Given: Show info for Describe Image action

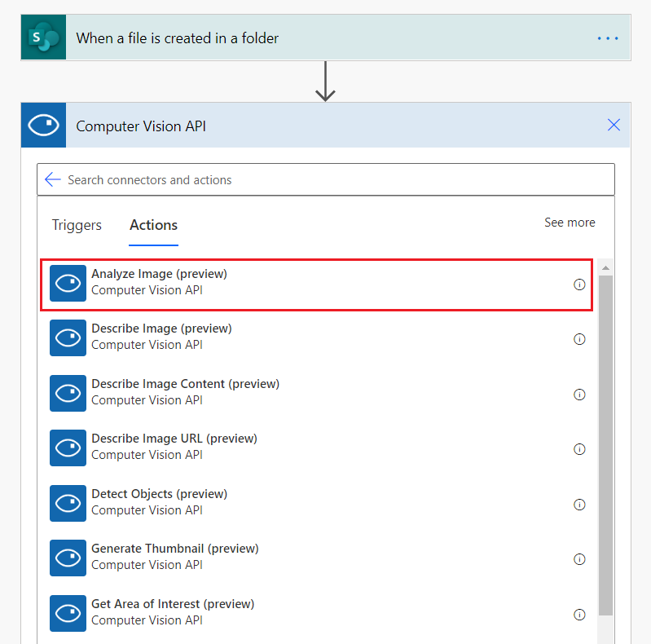Looking at the screenshot, I should pyautogui.click(x=579, y=339).
